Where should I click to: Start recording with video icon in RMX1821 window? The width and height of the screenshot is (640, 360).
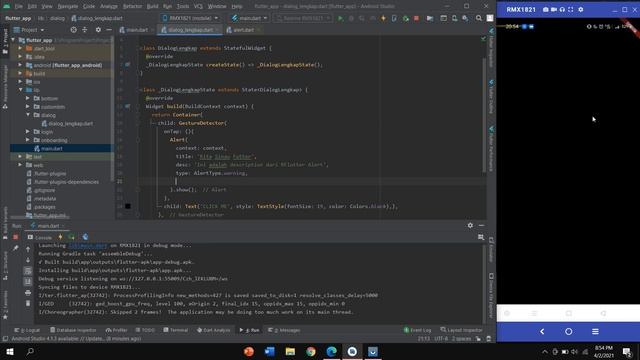click(x=554, y=9)
